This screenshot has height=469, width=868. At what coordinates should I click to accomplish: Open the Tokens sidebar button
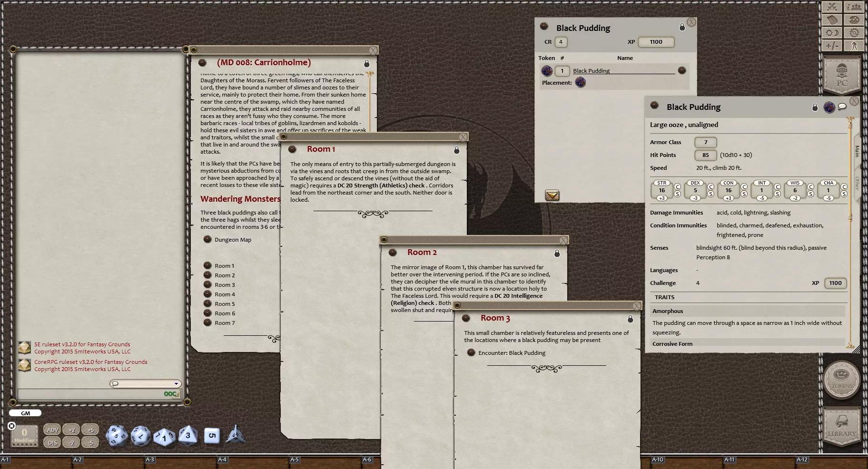842,379
